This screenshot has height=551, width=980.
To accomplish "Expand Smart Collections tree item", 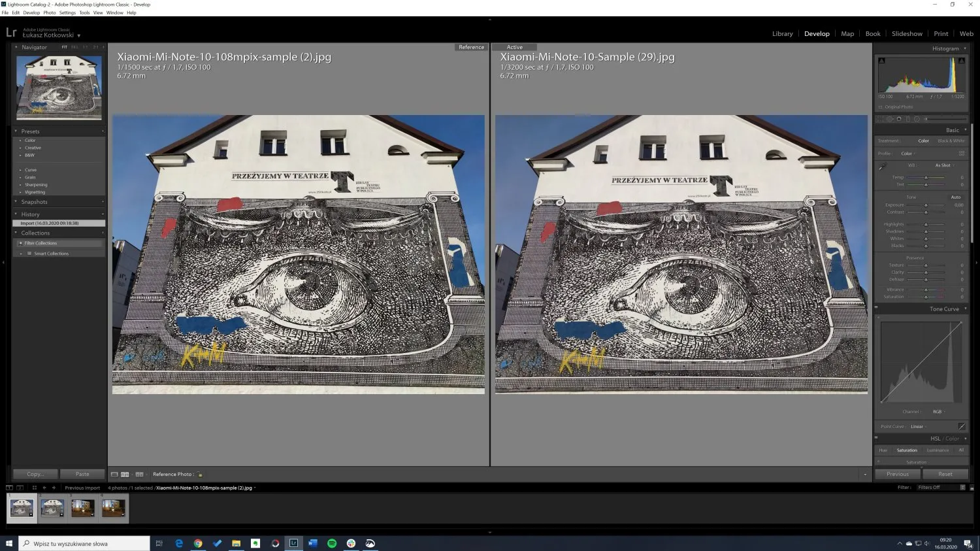I will click(x=22, y=254).
